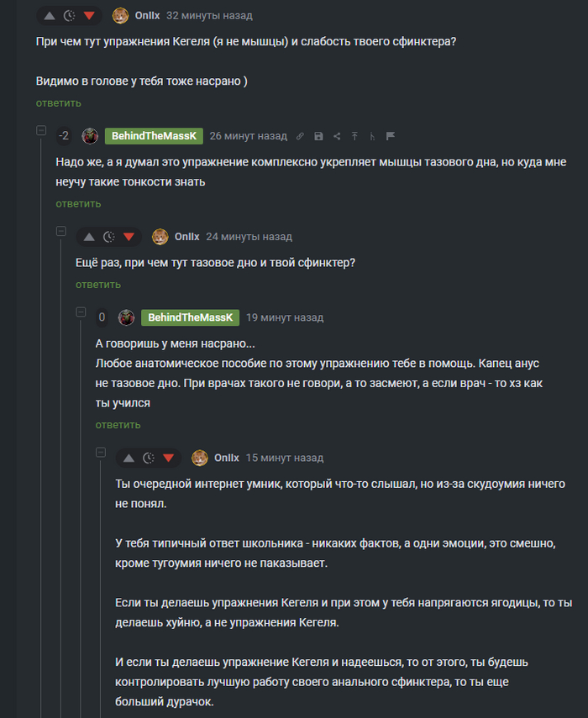Collapse OnlIx's 24-minute-ago comment branch
Screen dimensions: 588x718
point(60,231)
